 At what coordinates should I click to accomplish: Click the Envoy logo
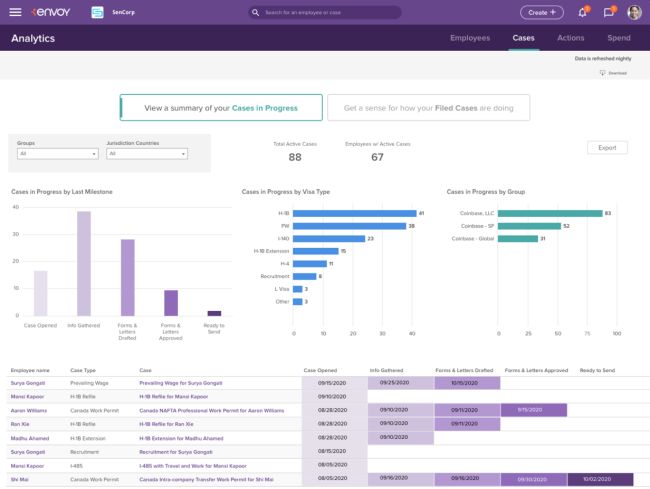[x=50, y=12]
